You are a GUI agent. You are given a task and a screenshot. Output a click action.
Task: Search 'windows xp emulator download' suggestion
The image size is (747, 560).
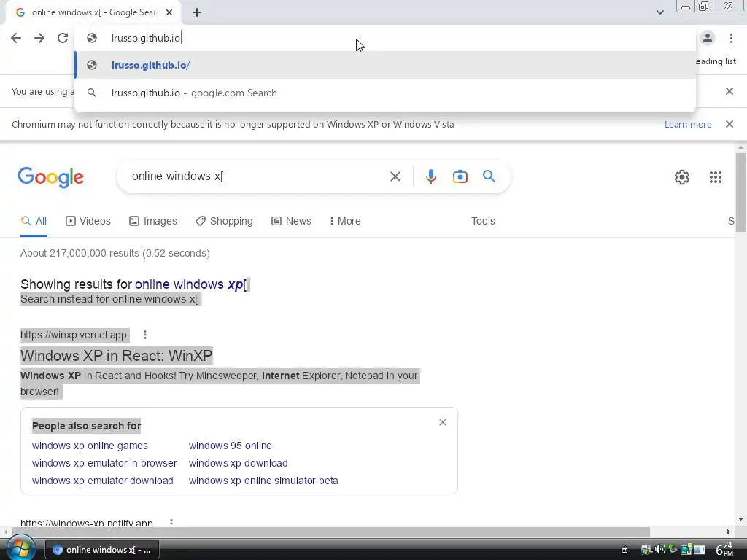[102, 481]
